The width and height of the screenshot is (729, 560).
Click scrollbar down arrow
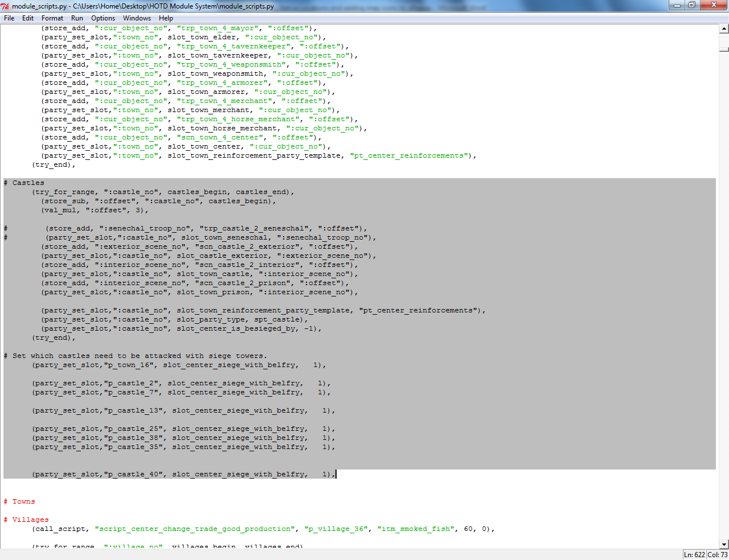pyautogui.click(x=724, y=544)
